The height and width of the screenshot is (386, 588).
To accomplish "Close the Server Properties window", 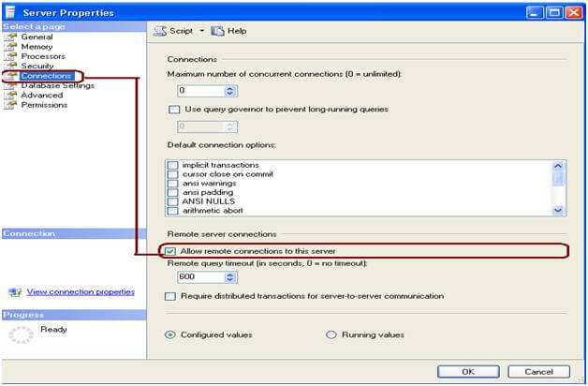I will tap(574, 12).
